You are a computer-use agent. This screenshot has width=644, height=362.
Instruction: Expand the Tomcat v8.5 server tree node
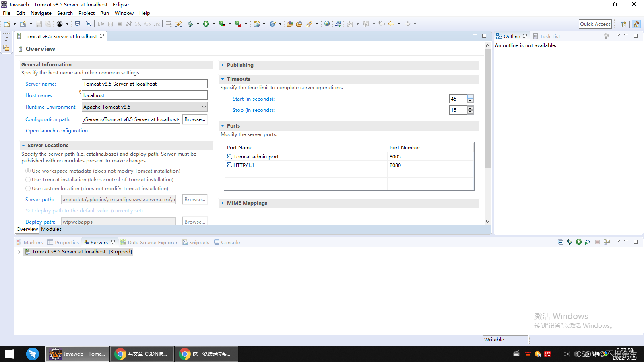coord(19,252)
